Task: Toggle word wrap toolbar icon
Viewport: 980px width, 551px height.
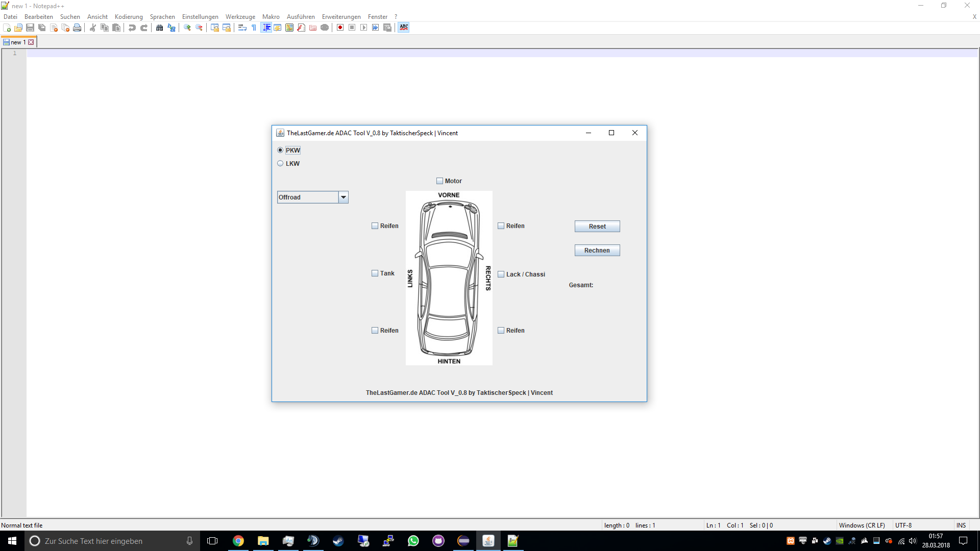Action: point(242,28)
